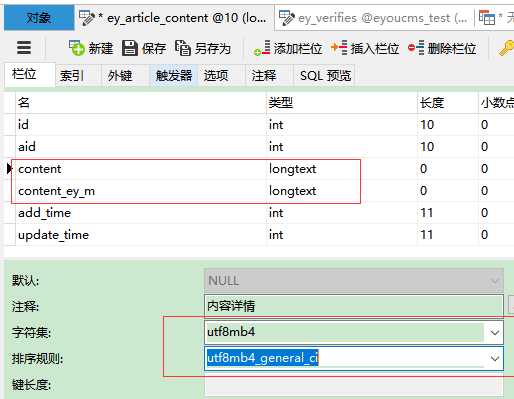
Task: Click the utf8mb4_general_ci collation field
Action: tap(354, 359)
